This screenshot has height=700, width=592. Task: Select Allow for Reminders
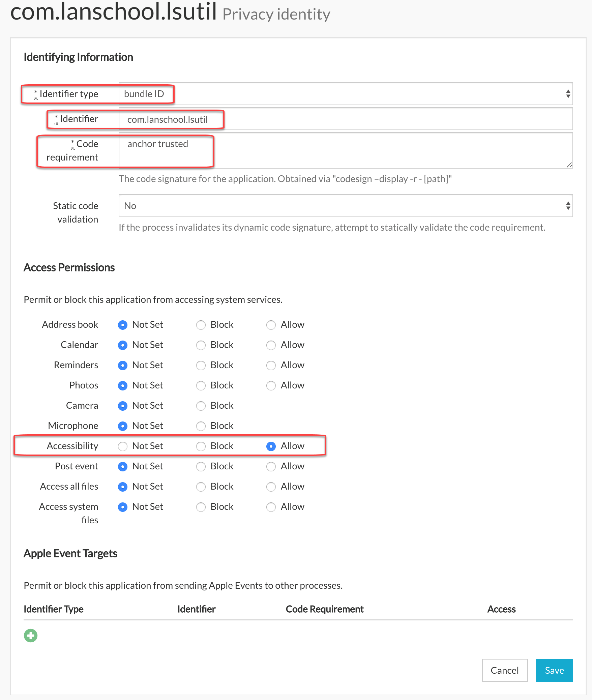pos(271,365)
